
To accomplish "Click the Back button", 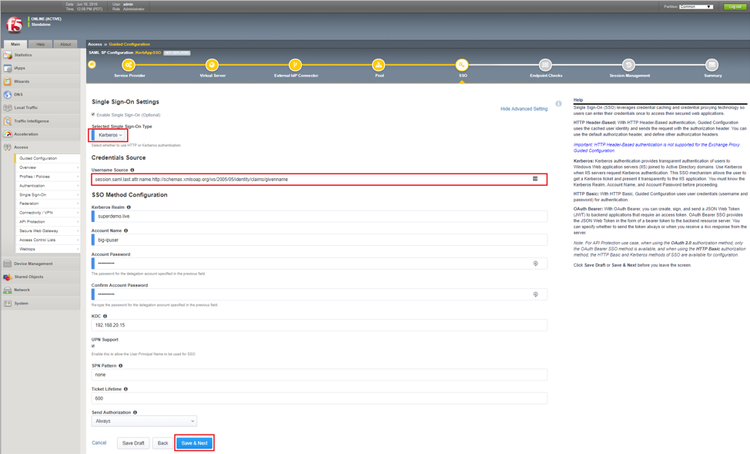I will pyautogui.click(x=163, y=443).
